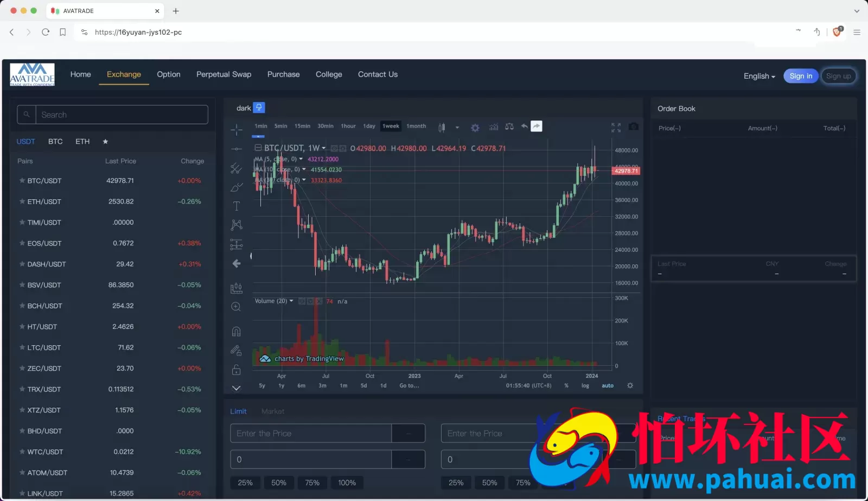Open Volume (20) indicator dropdown
The image size is (868, 501).
coord(291,301)
